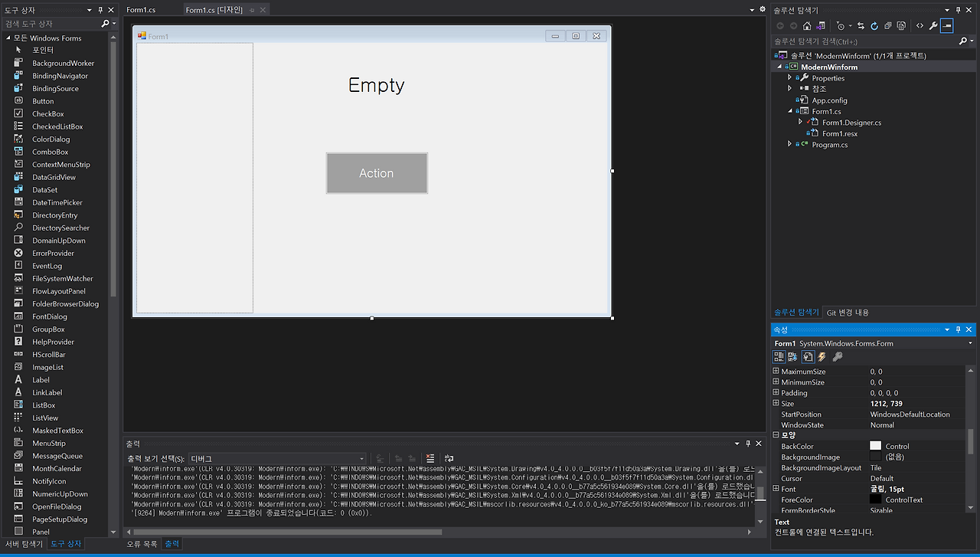Image resolution: width=980 pixels, height=557 pixels.
Task: Collapse all nodes in Solution Explorer
Action: click(x=888, y=25)
